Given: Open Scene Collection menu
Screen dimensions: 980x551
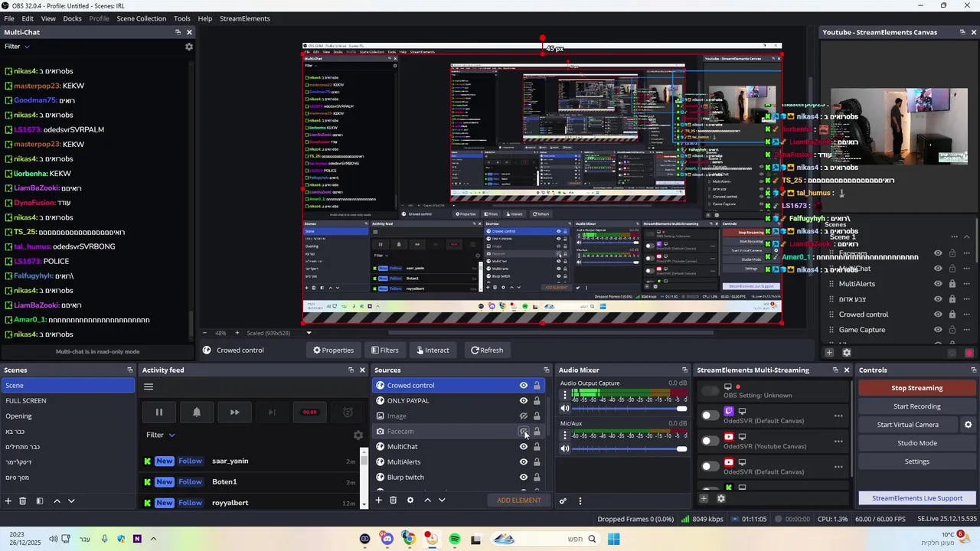Looking at the screenshot, I should [x=141, y=18].
